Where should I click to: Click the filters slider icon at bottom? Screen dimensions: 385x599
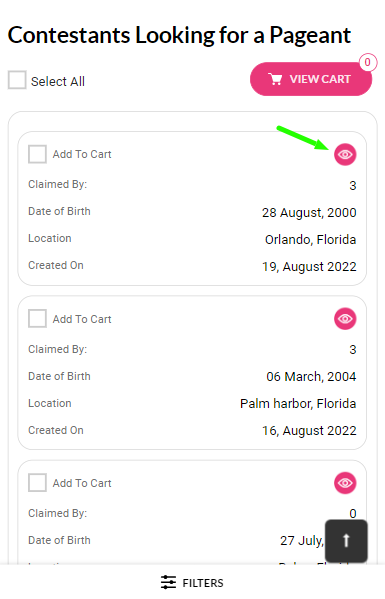168,582
